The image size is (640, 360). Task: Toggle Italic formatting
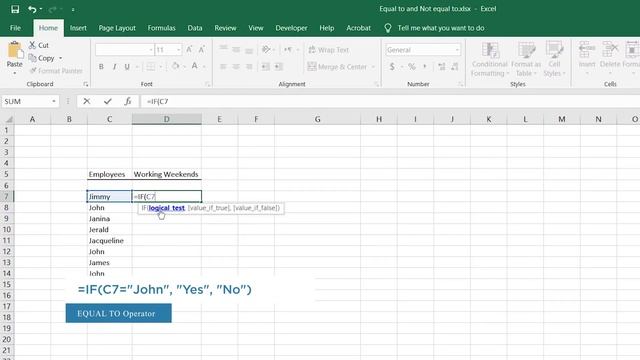click(x=114, y=67)
